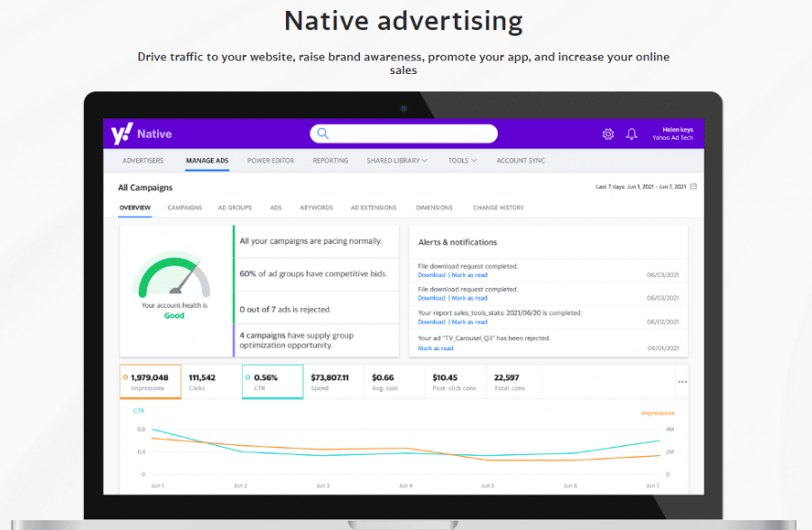
Task: Switch to Dimensions sub-tab
Action: (434, 208)
